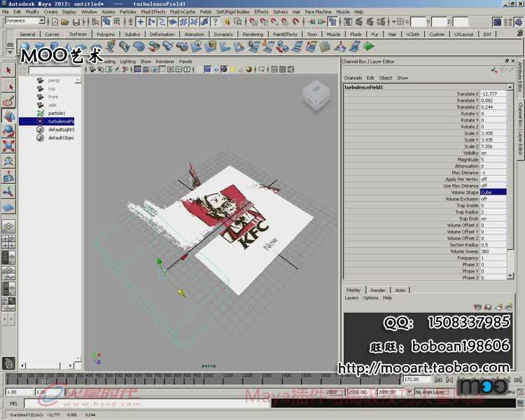Click the MEL command line input
The image size is (525, 420).
pos(147,403)
